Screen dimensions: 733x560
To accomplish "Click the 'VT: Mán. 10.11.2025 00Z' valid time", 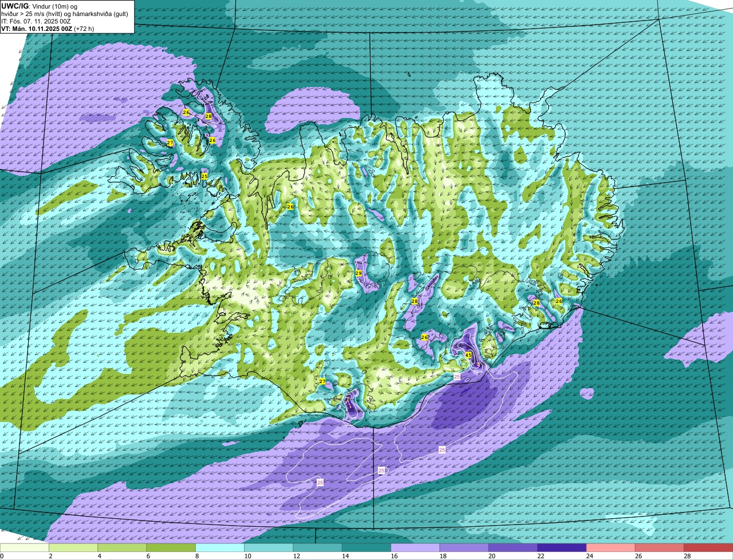I will [37, 29].
